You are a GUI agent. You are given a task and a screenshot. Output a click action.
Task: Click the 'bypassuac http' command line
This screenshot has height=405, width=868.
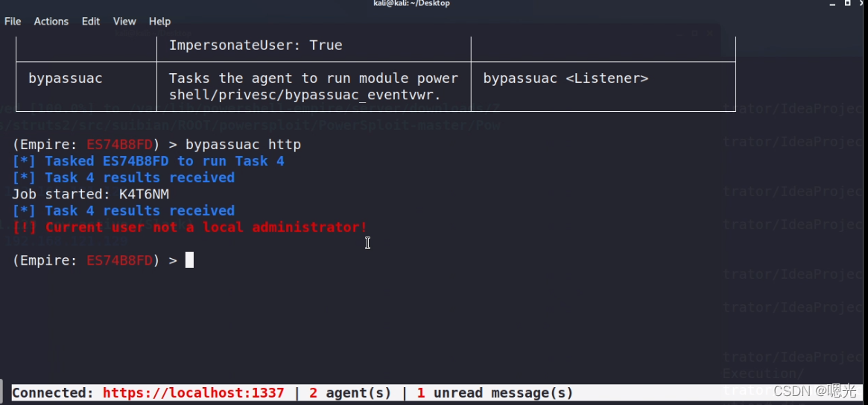pyautogui.click(x=156, y=145)
